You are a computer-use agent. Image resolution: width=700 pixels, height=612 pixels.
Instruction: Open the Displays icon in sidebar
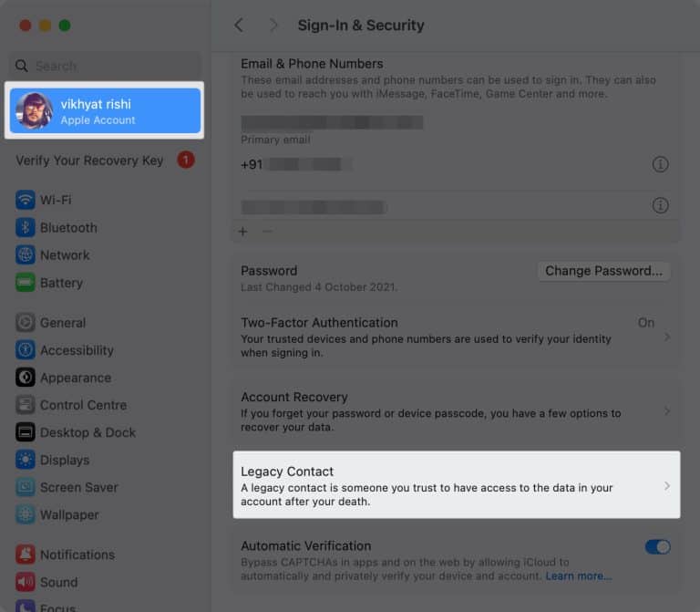pos(26,460)
